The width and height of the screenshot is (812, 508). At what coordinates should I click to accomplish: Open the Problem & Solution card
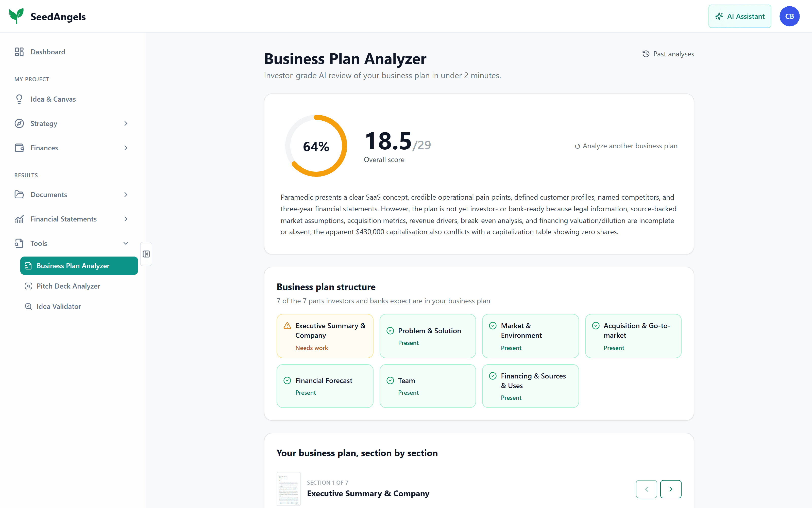pyautogui.click(x=428, y=336)
